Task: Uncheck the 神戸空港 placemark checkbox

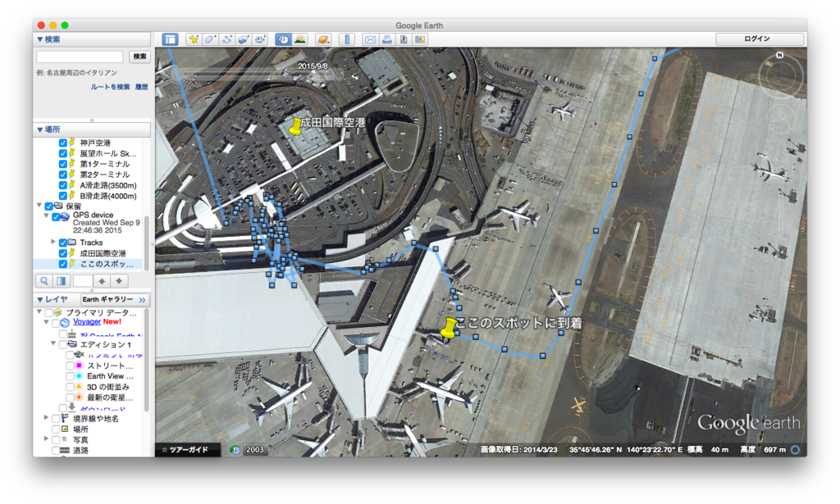Action: click(x=62, y=143)
